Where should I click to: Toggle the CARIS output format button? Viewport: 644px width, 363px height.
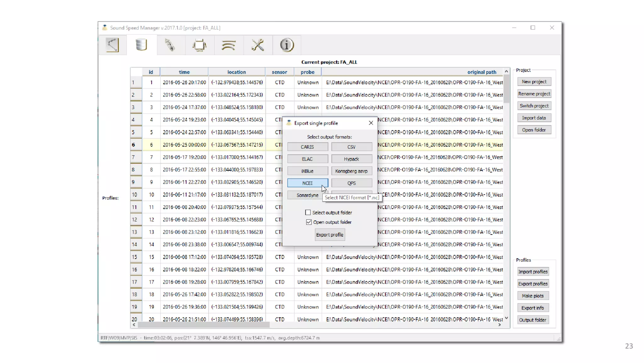tap(307, 147)
